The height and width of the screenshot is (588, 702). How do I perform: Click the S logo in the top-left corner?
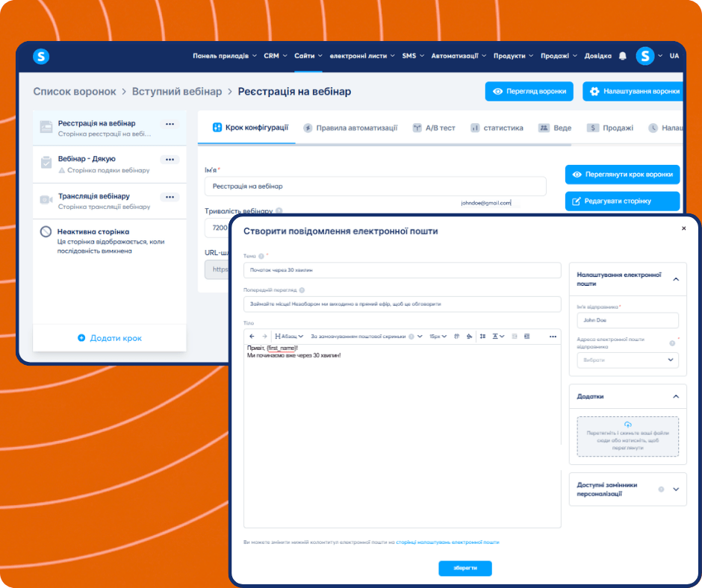click(x=41, y=57)
